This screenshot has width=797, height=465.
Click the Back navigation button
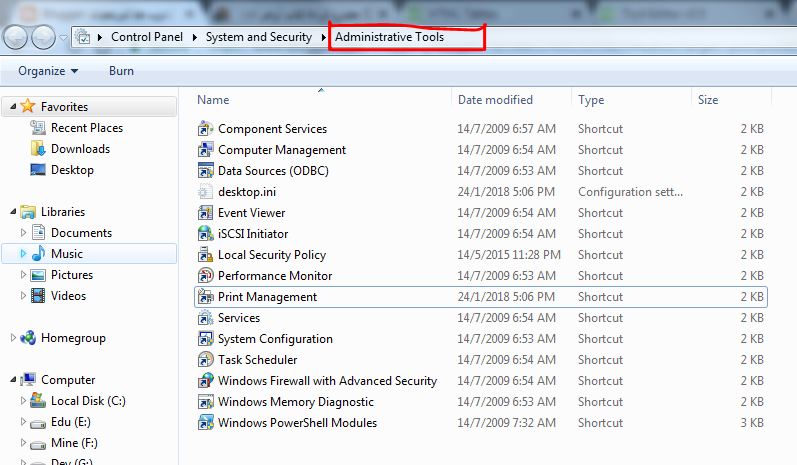15,37
